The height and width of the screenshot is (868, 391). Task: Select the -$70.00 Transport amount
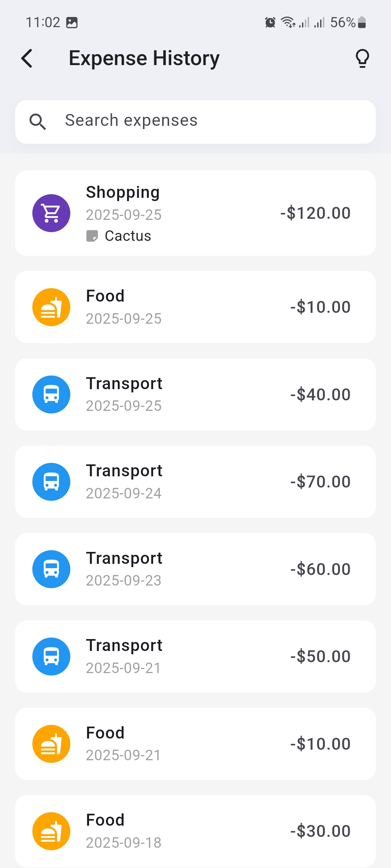320,482
